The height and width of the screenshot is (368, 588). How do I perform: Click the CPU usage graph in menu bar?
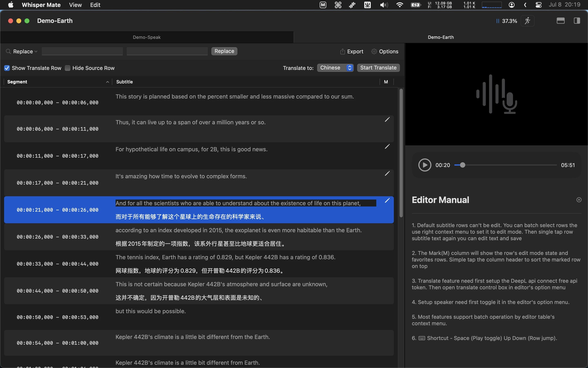492,5
